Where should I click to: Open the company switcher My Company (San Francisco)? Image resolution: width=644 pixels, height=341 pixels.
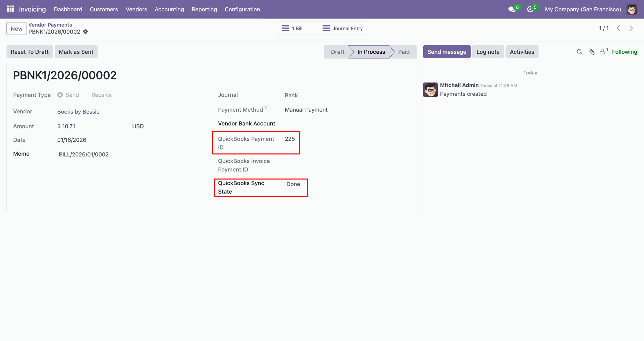tap(583, 9)
